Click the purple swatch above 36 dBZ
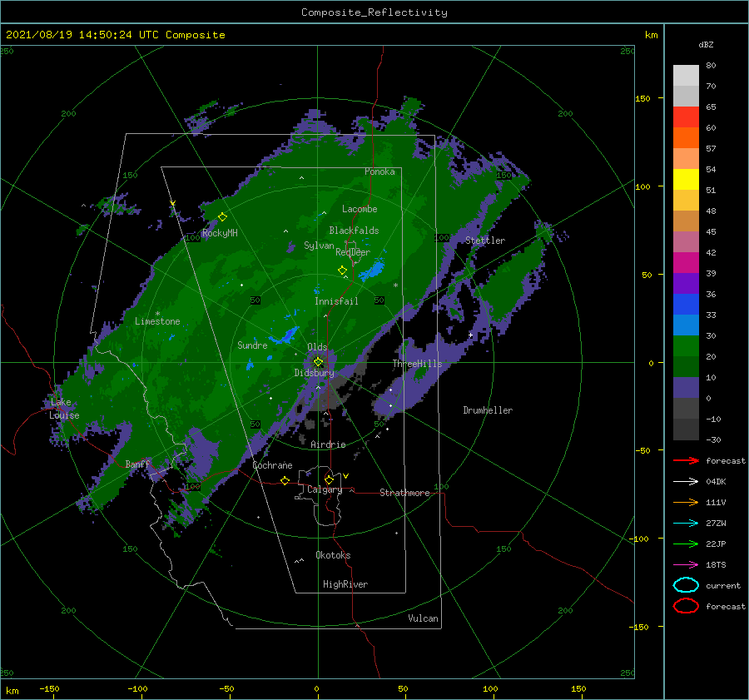 point(686,284)
